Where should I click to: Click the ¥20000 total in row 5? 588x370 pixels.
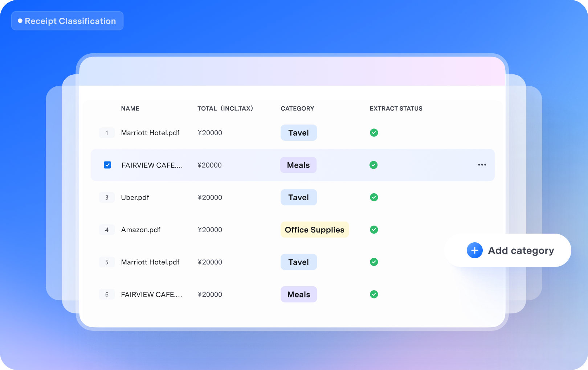[x=210, y=262]
